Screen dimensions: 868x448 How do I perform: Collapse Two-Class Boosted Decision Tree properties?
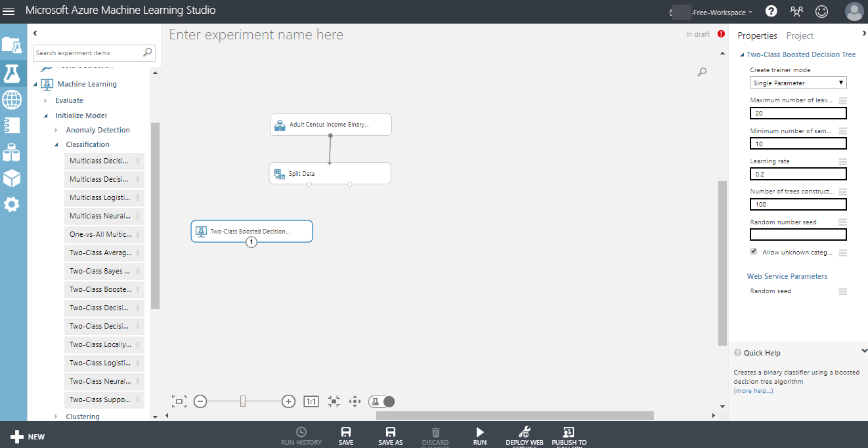(742, 54)
